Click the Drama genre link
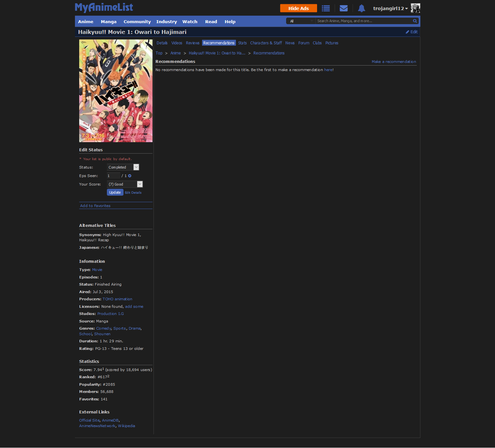The height and width of the screenshot is (448, 495). (135, 328)
